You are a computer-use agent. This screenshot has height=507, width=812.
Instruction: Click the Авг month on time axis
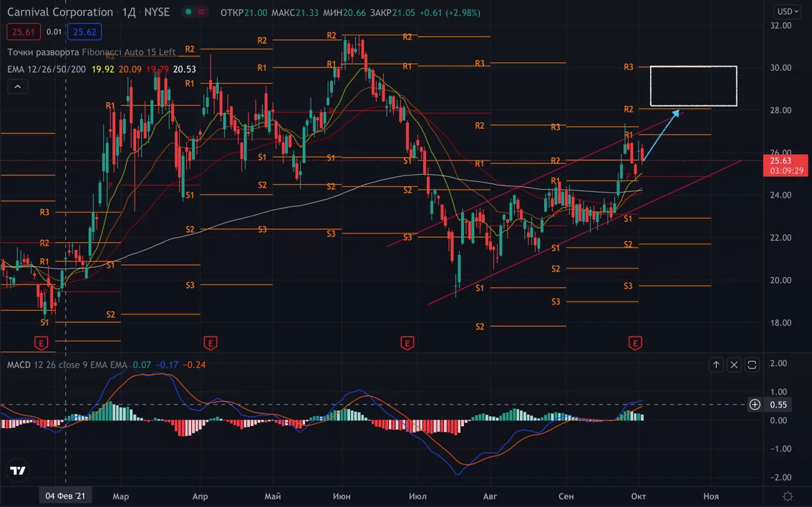(x=490, y=496)
